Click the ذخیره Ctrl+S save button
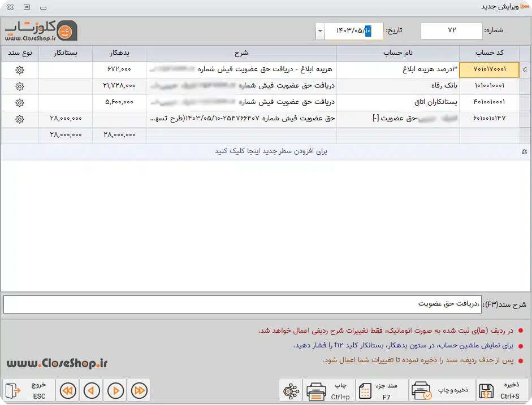This screenshot has height=405, width=532. tap(502, 390)
